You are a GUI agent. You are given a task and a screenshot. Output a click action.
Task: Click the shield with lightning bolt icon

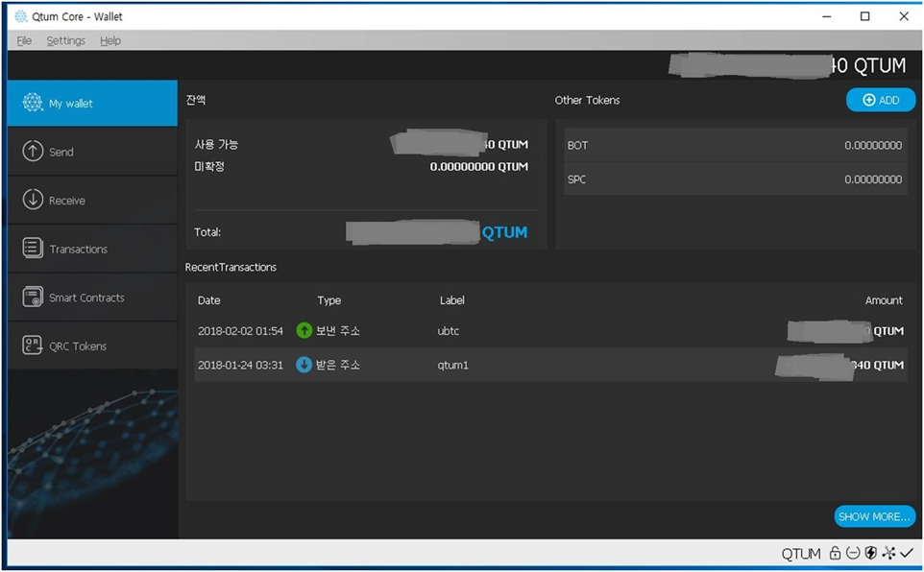[870, 553]
